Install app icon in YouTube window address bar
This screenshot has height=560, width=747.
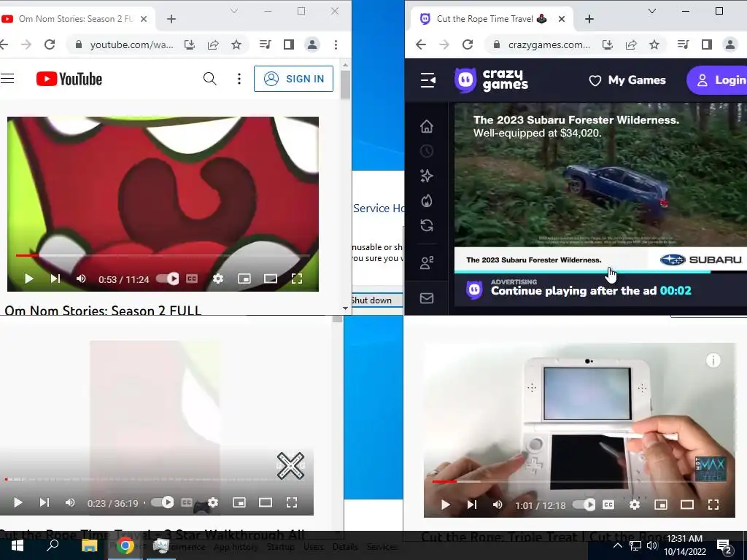point(190,44)
